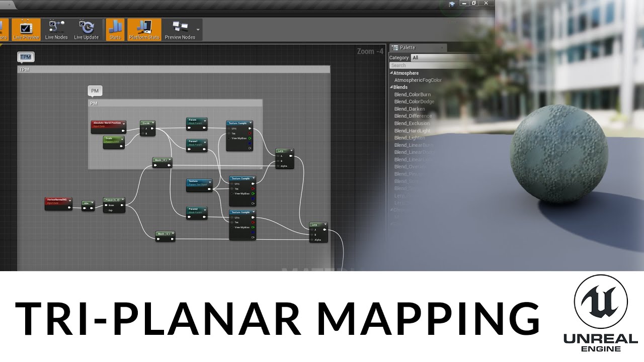Select the middle Texture Sample node header

click(243, 178)
